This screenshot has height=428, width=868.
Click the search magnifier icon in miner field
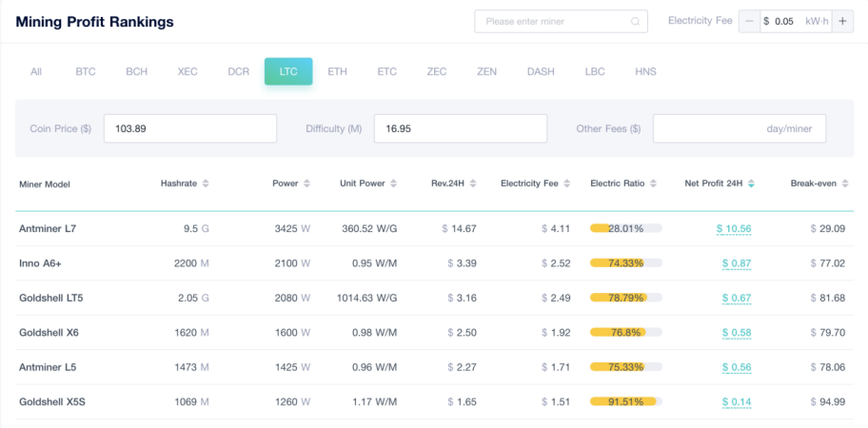coord(636,21)
